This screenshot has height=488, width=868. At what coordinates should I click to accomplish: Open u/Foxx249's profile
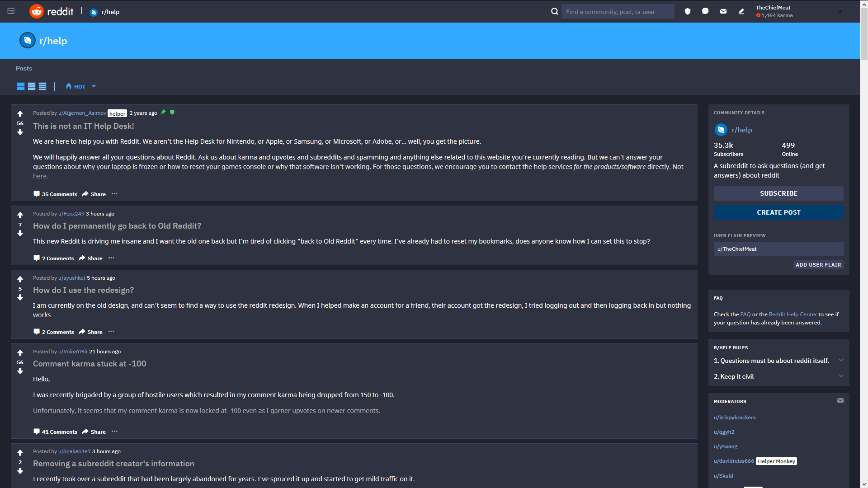[71, 214]
